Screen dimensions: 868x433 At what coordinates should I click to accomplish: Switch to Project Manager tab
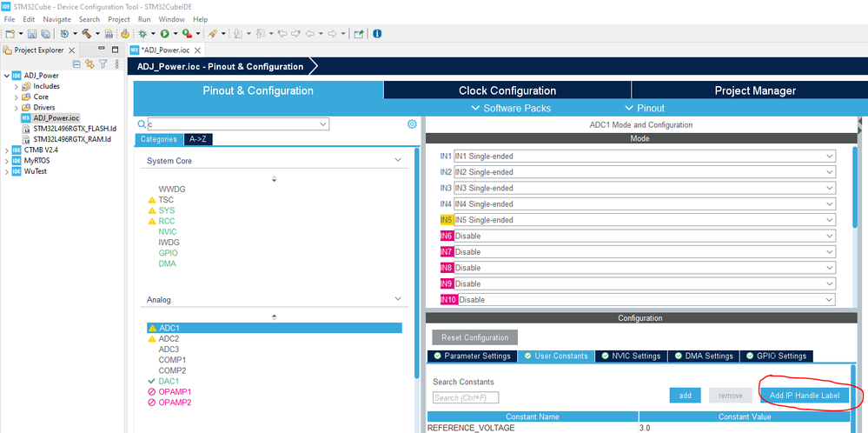755,90
